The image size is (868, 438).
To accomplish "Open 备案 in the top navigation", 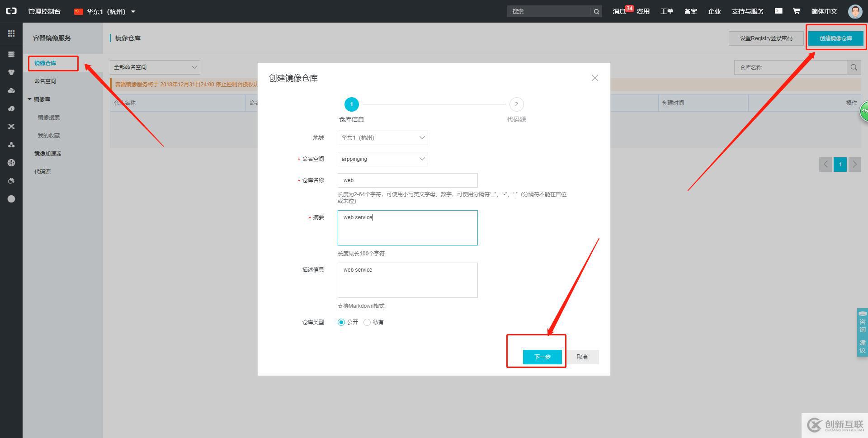I will tap(690, 11).
